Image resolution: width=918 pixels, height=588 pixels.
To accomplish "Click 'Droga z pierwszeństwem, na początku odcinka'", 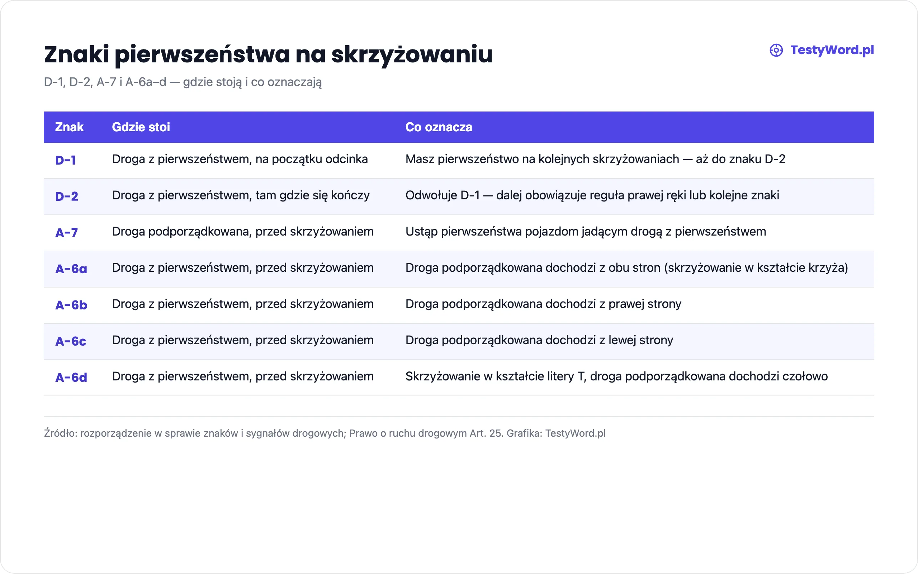I will coord(240,159).
